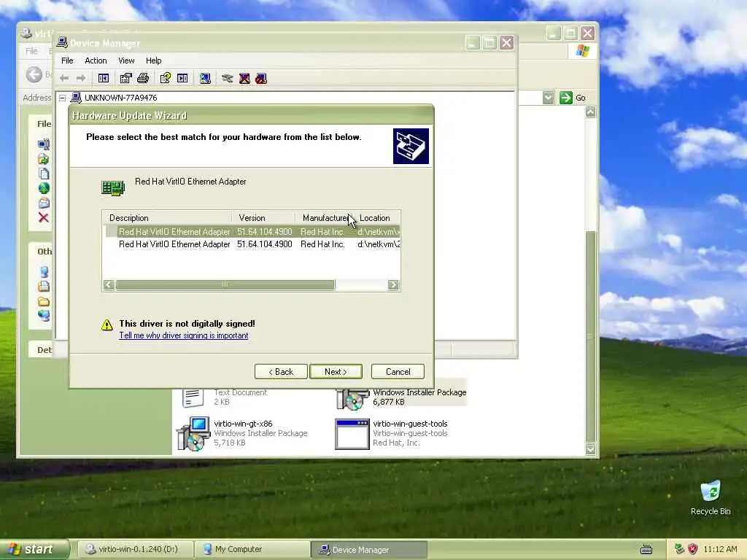The width and height of the screenshot is (747, 560).
Task: Click the virtio-win-gt-x86 installer icon
Action: pyautogui.click(x=193, y=433)
